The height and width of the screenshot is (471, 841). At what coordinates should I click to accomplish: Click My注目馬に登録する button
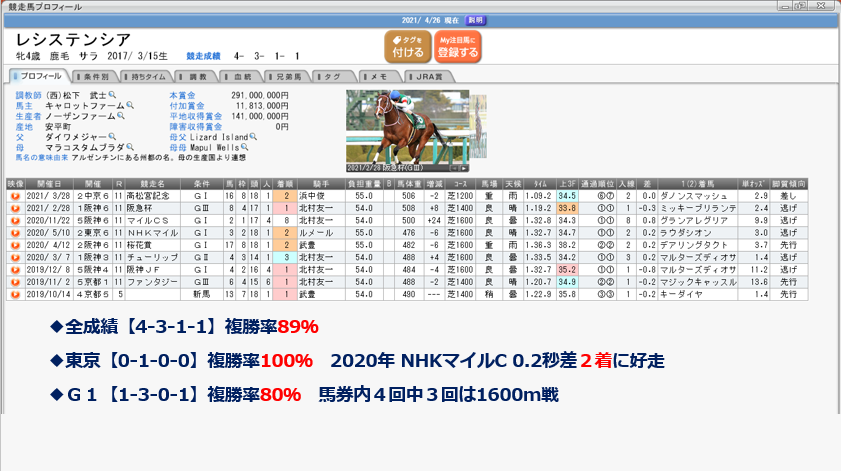pos(458,47)
